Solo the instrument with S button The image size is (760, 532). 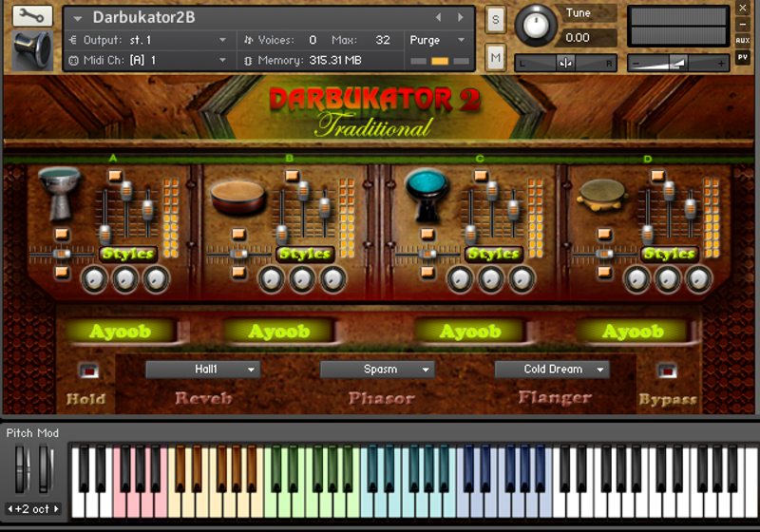[x=495, y=20]
